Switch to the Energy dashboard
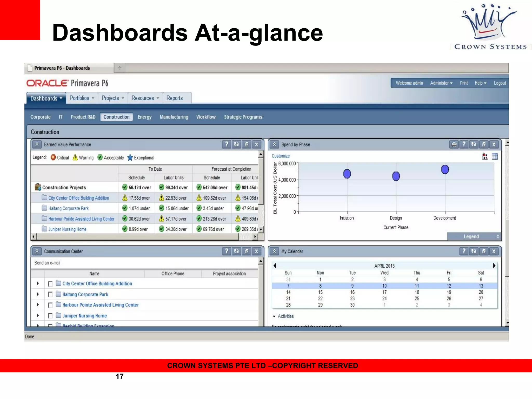The width and height of the screenshot is (532, 399). [x=144, y=117]
